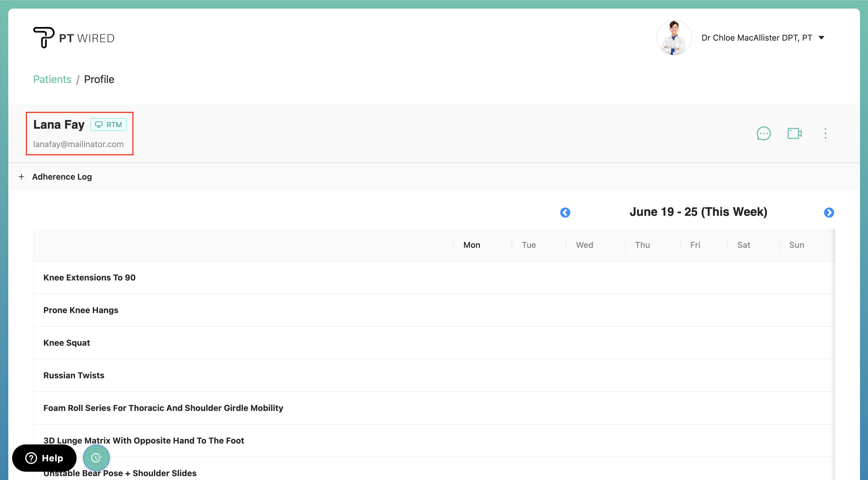Click the RTM monitor badge
868x480 pixels.
coord(109,124)
